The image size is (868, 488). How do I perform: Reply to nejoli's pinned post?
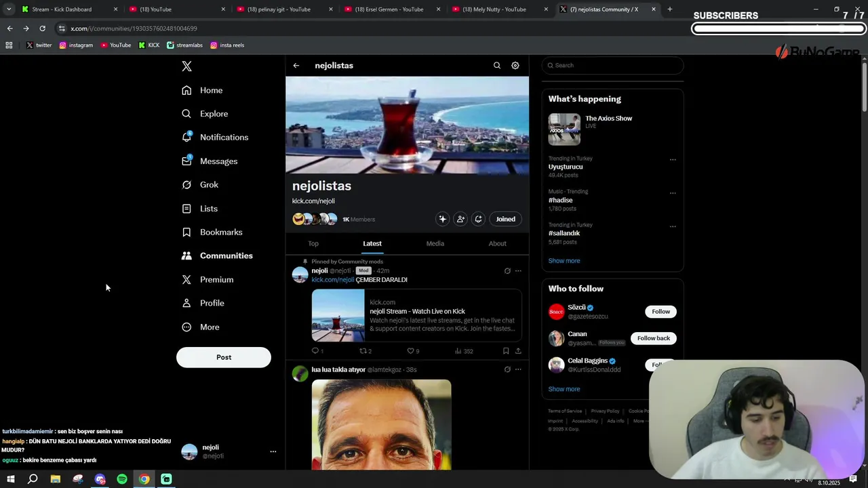[317, 351]
